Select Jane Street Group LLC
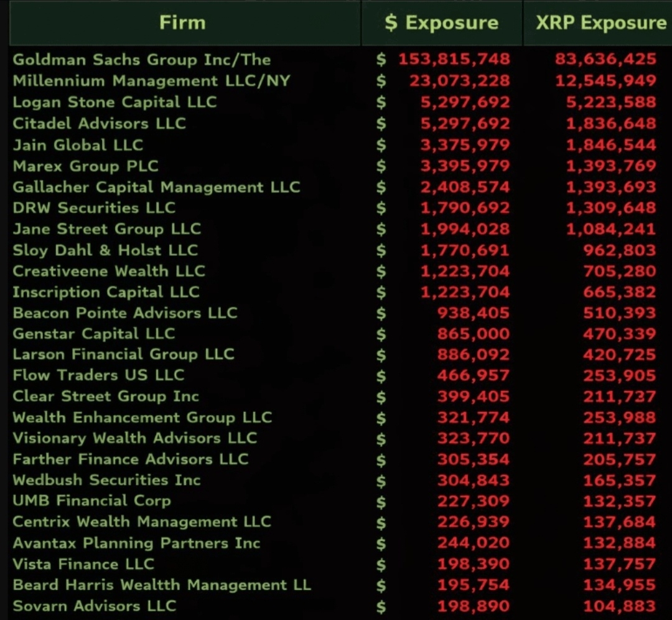The width and height of the screenshot is (672, 620). tap(107, 229)
